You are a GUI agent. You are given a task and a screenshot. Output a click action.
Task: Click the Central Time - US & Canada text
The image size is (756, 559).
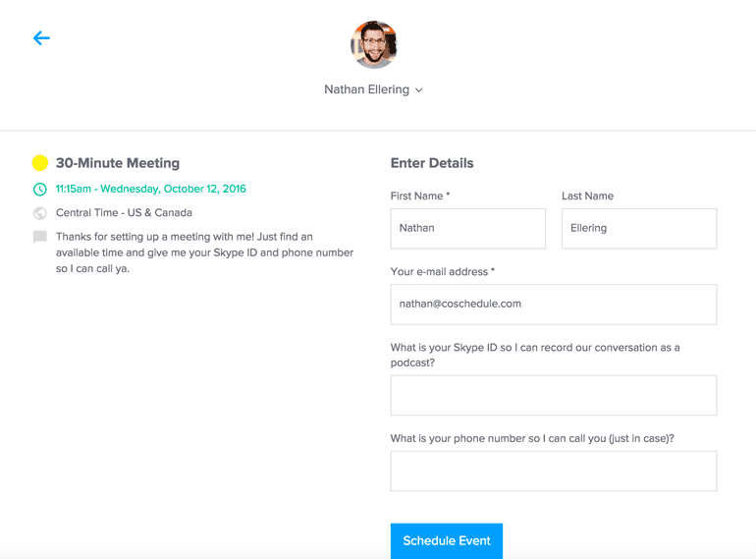(x=124, y=212)
